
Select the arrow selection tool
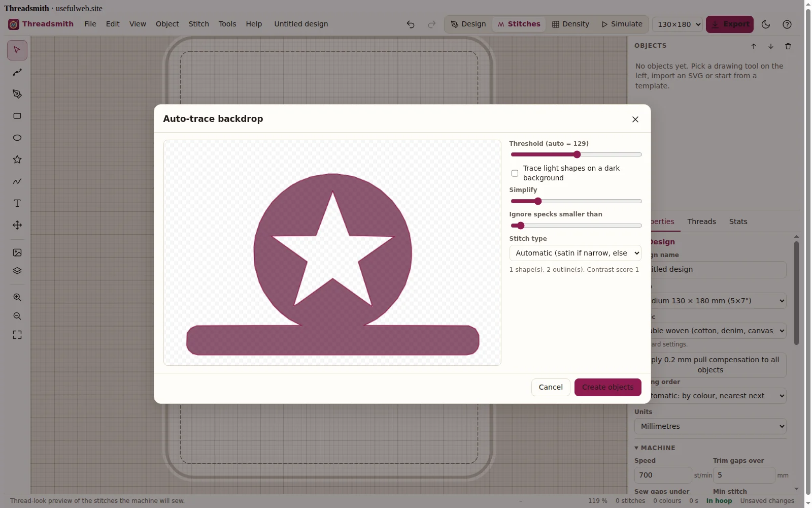17,50
